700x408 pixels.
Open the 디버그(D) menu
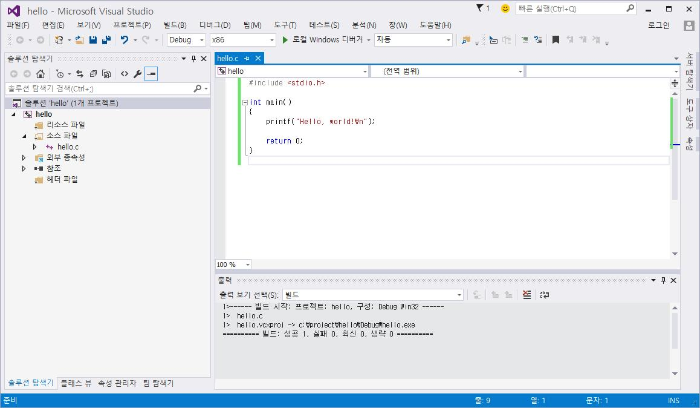(215, 25)
